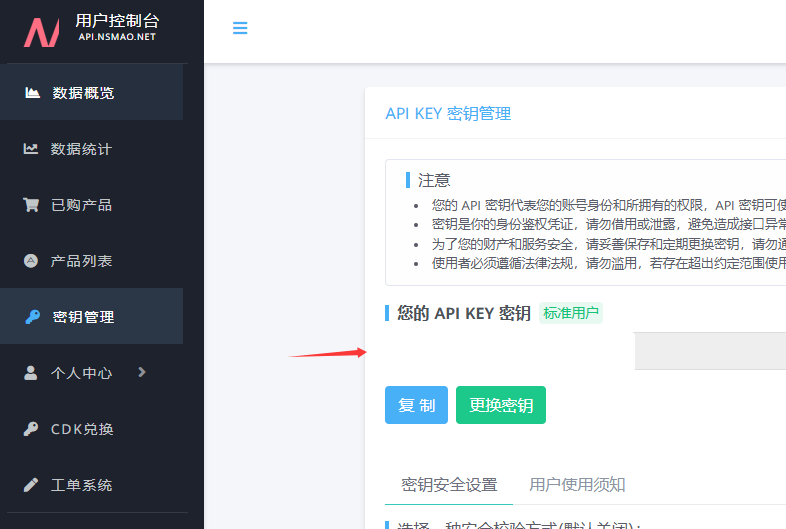Viewport: 786px width, 529px height.
Task: Click the red logo in the sidebar header
Action: point(42,31)
